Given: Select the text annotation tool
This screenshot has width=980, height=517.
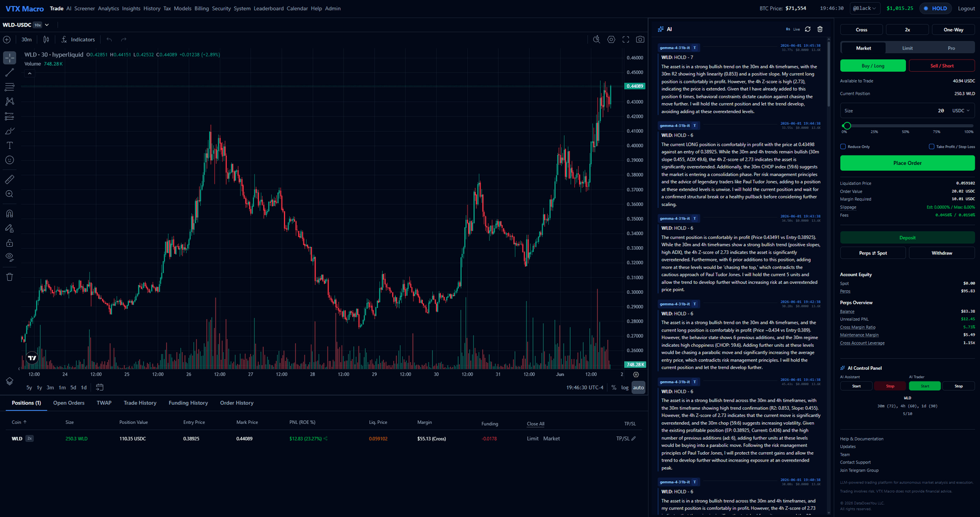Looking at the screenshot, I should [9, 145].
